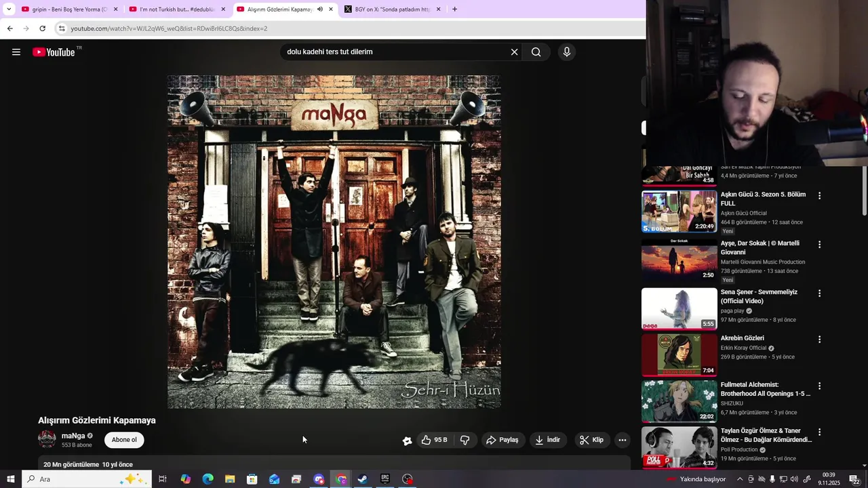Image resolution: width=868 pixels, height=488 pixels.
Task: Open options for Aşkın Gücü 3. Sezon video
Action: click(x=819, y=195)
